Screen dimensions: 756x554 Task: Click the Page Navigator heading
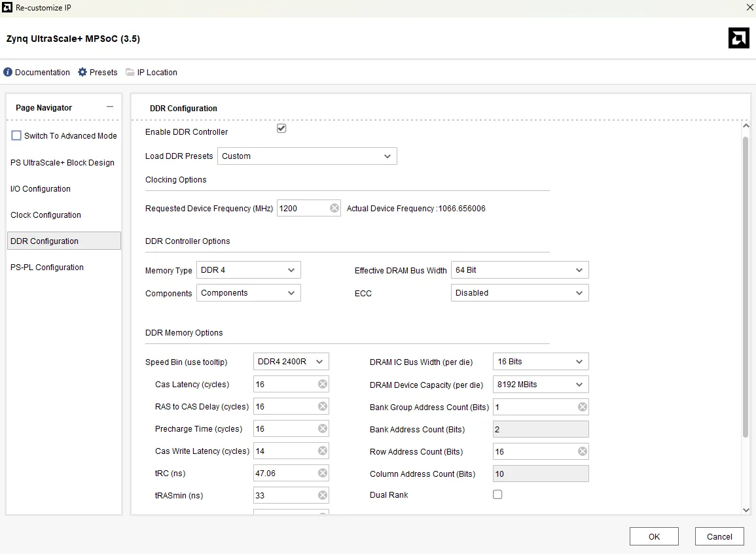44,107
